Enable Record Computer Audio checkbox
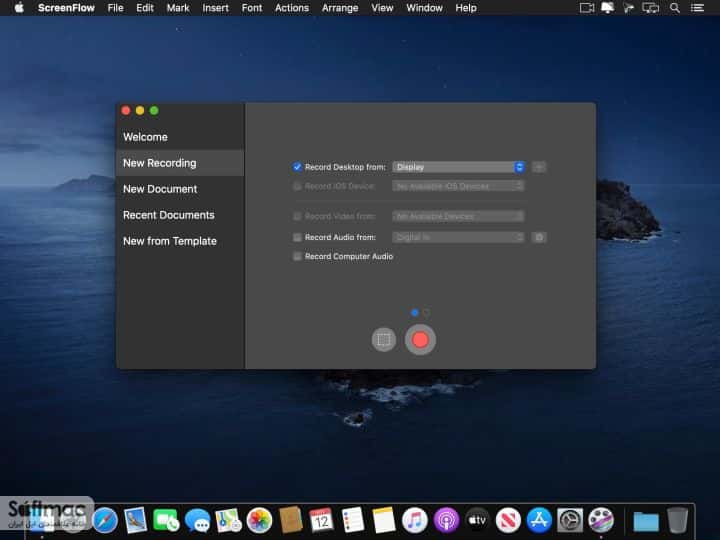This screenshot has height=540, width=720. coord(297,257)
